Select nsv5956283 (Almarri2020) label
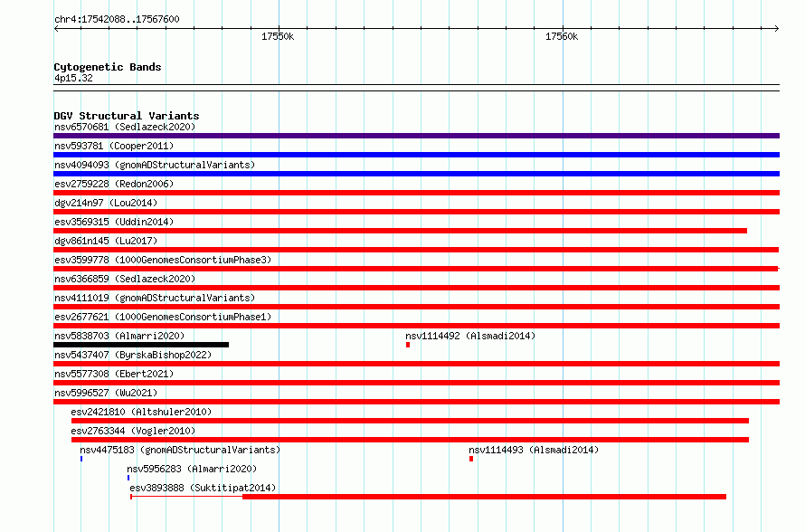The image size is (805, 532). tap(192, 469)
